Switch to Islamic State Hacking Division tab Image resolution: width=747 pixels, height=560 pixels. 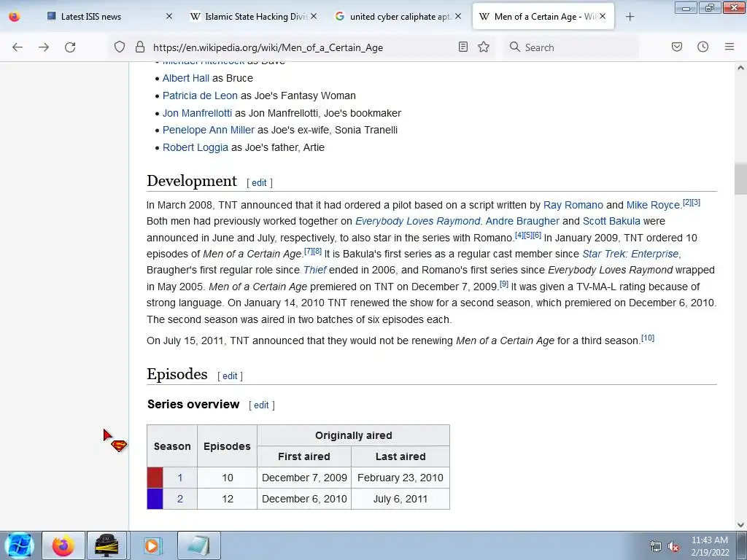point(255,17)
